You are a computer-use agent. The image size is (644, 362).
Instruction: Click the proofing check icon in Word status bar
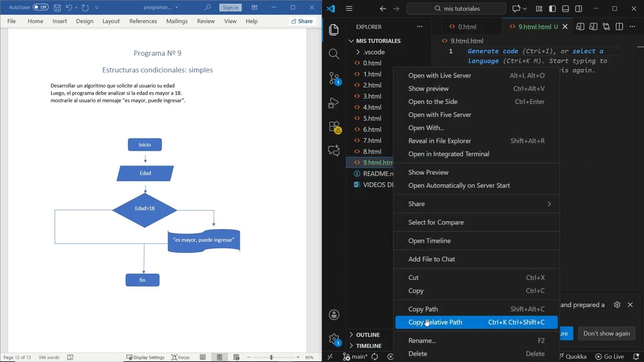(70, 357)
